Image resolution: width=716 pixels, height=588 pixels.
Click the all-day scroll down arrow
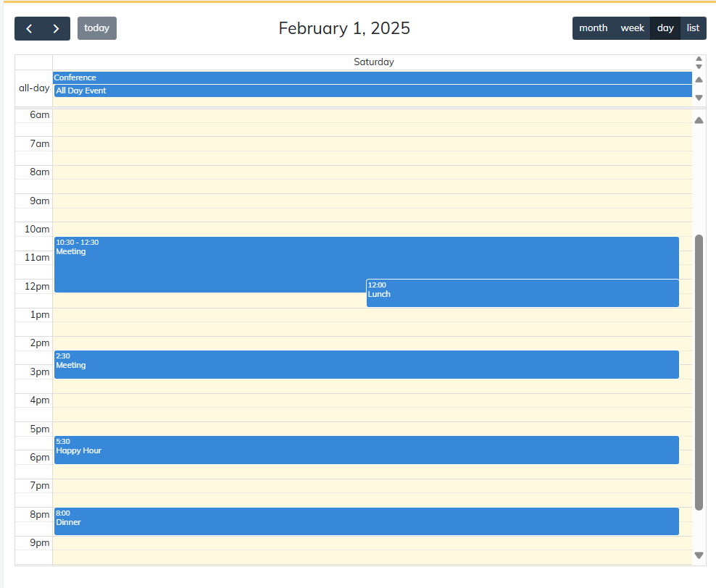click(x=699, y=97)
